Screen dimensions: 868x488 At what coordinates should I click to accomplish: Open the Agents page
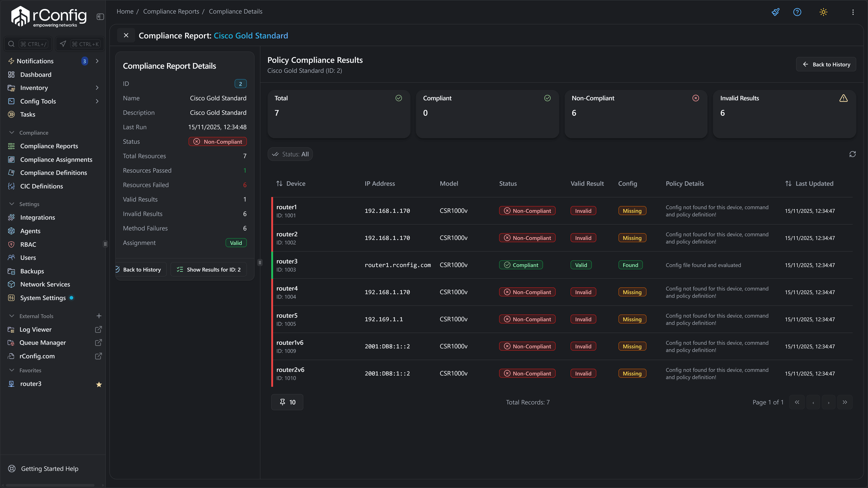[x=30, y=231]
